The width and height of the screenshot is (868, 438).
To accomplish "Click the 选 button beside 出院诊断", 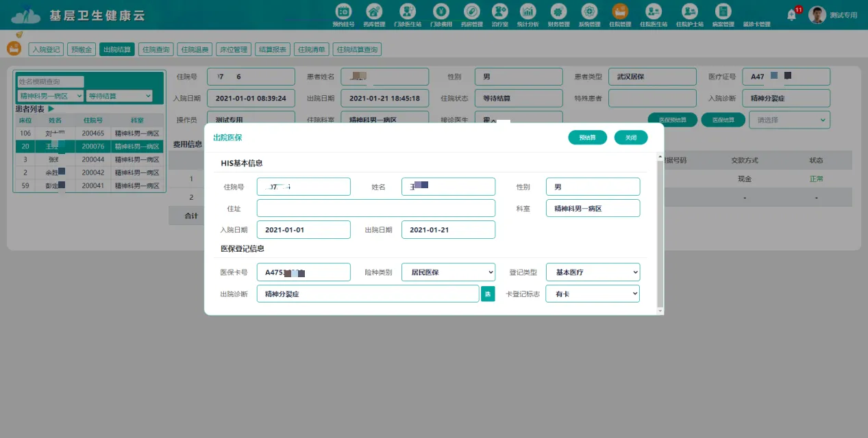I will point(487,293).
